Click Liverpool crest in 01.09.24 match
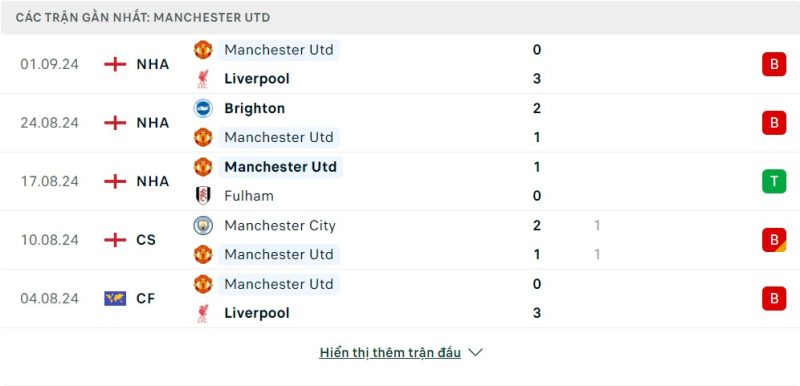Screen dimensions: 800x386 point(203,79)
